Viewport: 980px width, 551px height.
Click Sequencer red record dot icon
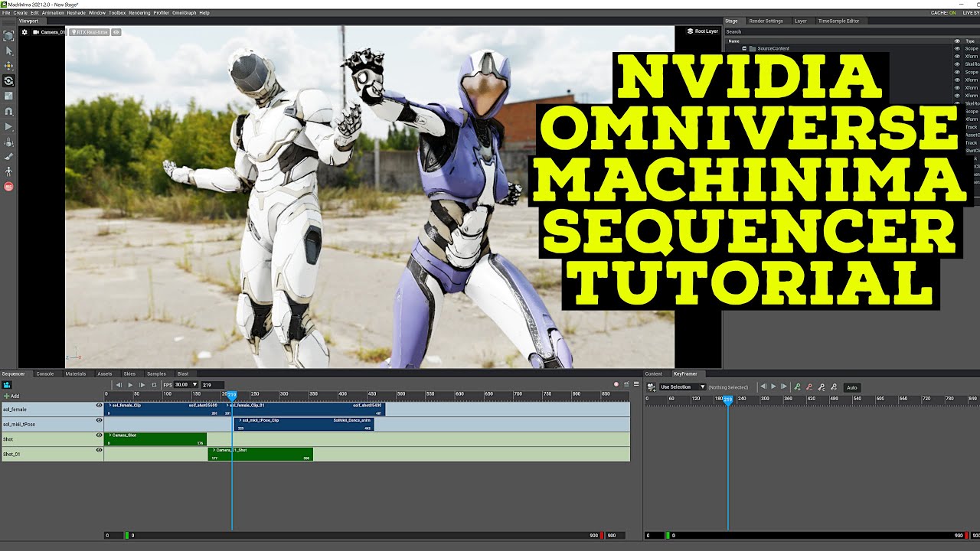616,384
